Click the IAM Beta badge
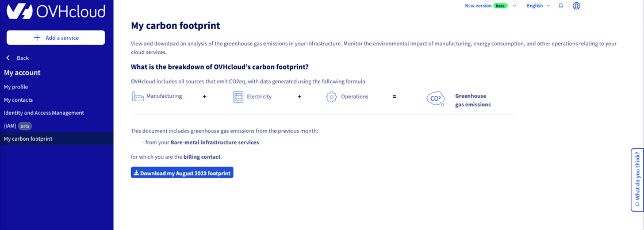The width and height of the screenshot is (644, 230). point(24,126)
